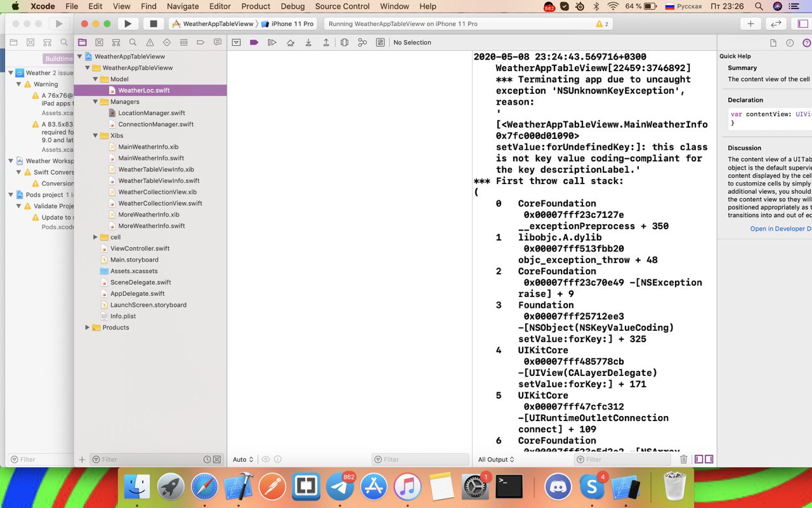Open the Find navigator magnifier
Image resolution: width=812 pixels, height=508 pixels.
(x=133, y=43)
